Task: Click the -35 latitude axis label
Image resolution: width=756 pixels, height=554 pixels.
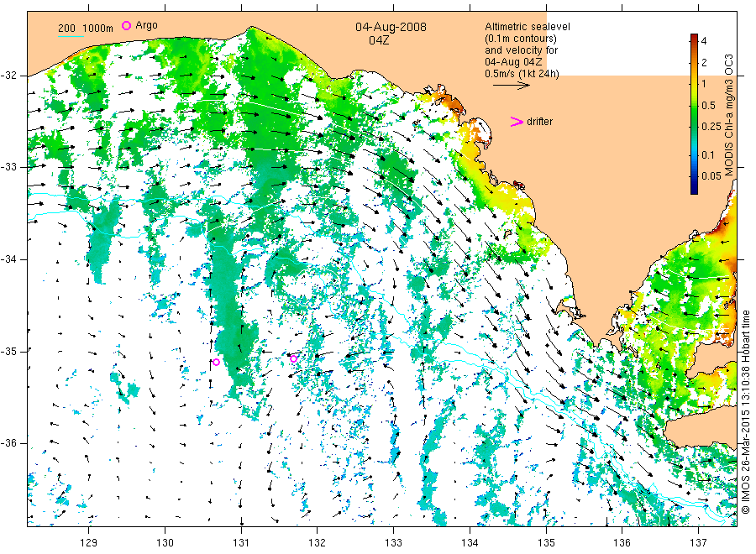Action: 14,351
